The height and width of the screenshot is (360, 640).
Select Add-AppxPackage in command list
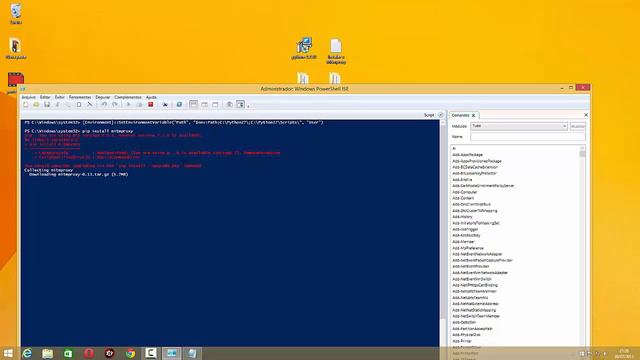pyautogui.click(x=467, y=155)
